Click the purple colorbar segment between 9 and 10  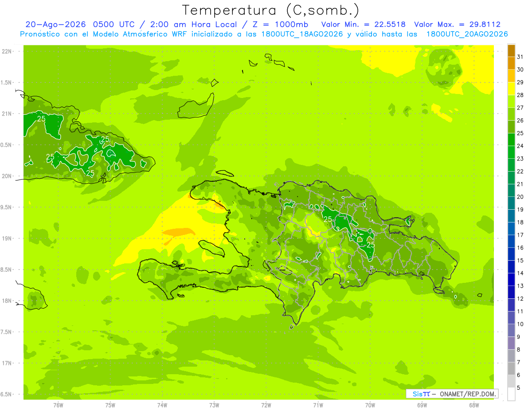(x=511, y=331)
